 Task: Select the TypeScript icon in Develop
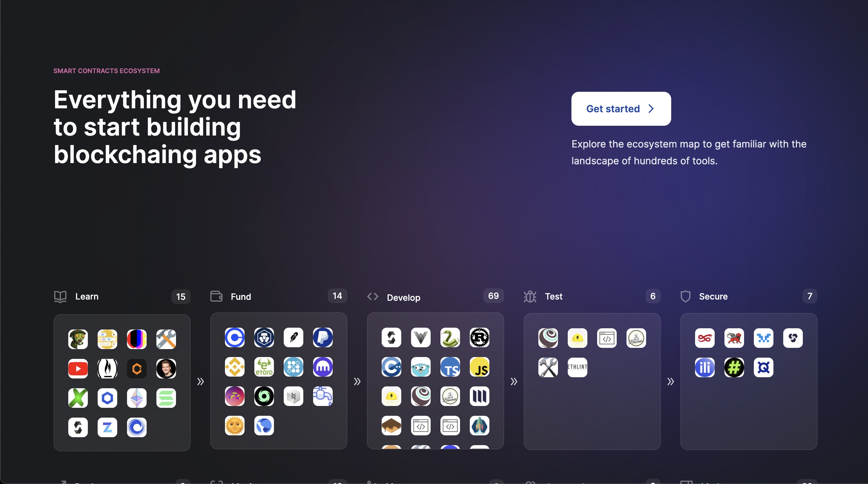click(x=450, y=367)
